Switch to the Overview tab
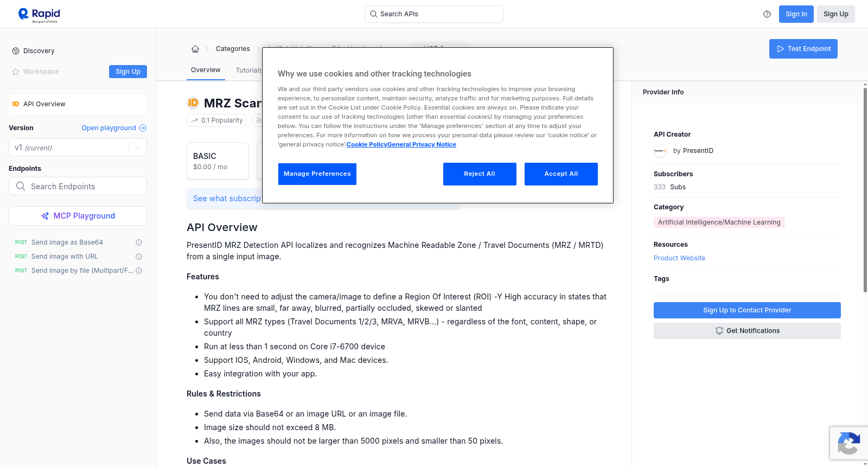The image size is (868, 467). [206, 70]
